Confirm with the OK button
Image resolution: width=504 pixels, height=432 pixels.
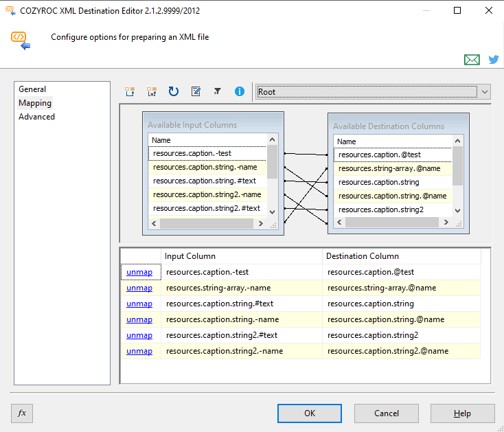310,413
